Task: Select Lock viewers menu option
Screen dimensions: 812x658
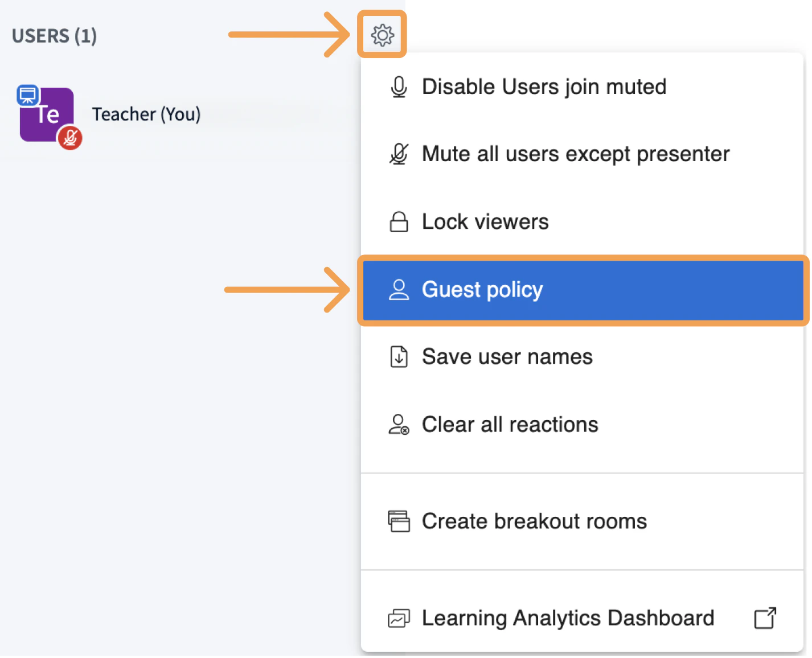Action: [x=485, y=222]
